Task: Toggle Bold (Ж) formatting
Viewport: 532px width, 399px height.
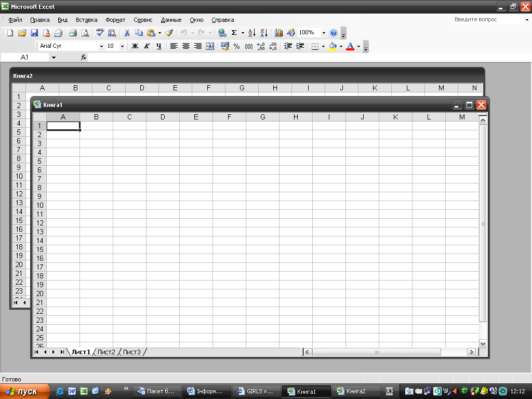Action: tap(135, 46)
